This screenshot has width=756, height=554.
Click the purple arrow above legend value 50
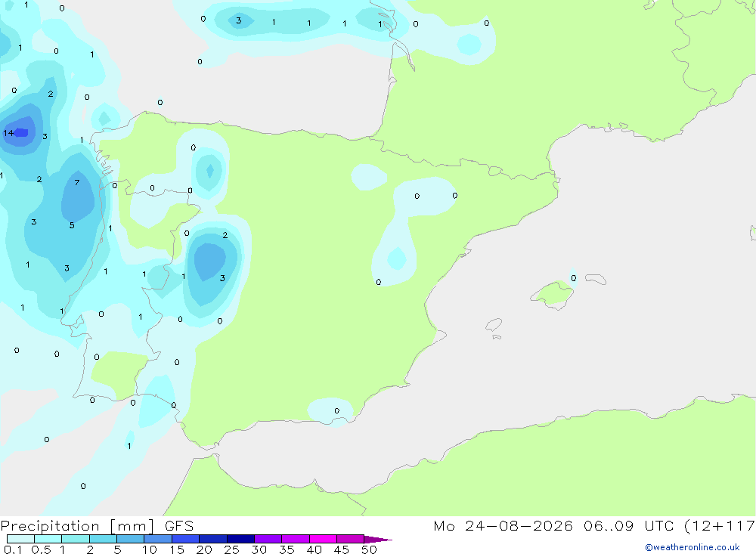click(377, 540)
